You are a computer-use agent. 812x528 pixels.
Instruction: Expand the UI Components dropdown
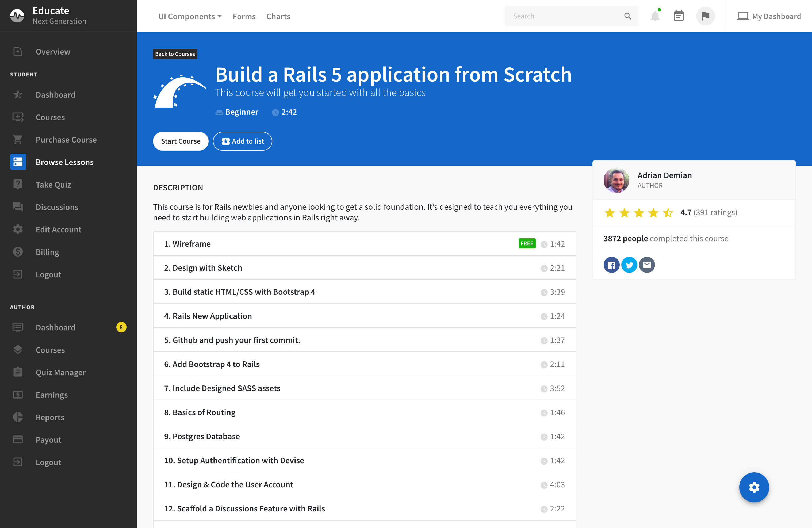[x=190, y=16]
